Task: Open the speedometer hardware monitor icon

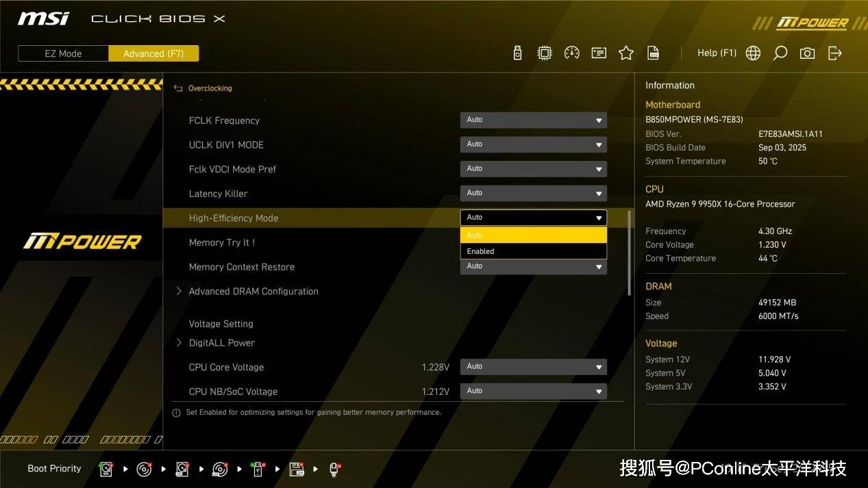Action: tap(571, 53)
